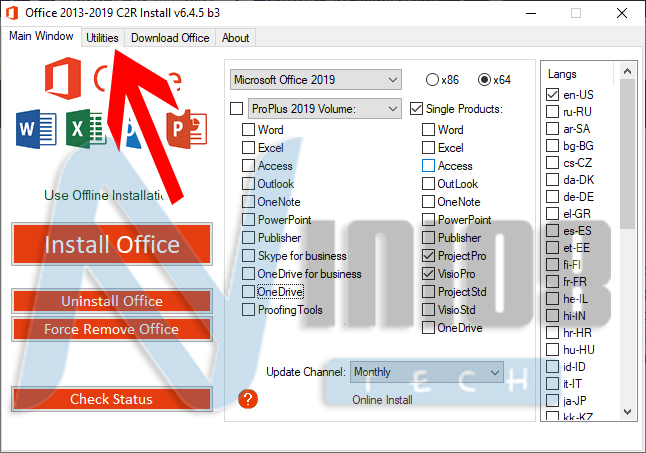Check Publisher under ProPlus 2019 Volume
This screenshot has width=646, height=453.
click(248, 238)
